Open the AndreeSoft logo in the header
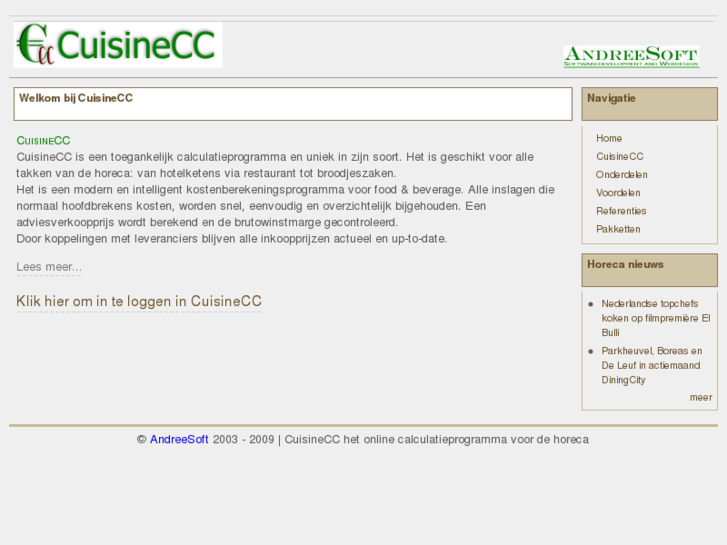The image size is (727, 545). pyautogui.click(x=631, y=57)
